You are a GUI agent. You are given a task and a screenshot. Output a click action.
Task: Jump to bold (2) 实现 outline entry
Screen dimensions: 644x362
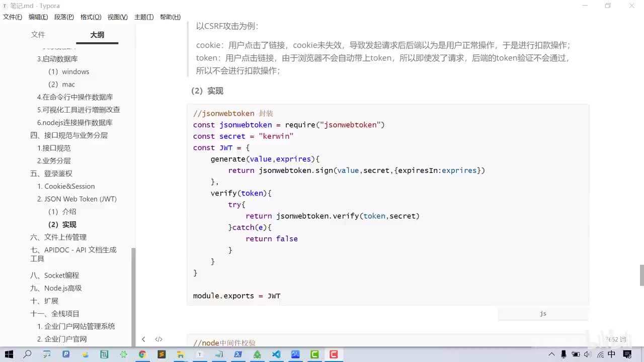click(62, 225)
